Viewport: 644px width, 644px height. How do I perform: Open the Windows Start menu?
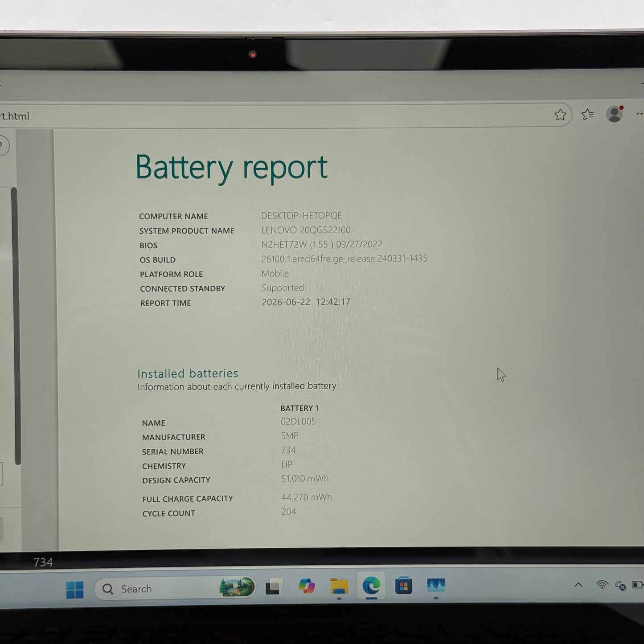75,590
